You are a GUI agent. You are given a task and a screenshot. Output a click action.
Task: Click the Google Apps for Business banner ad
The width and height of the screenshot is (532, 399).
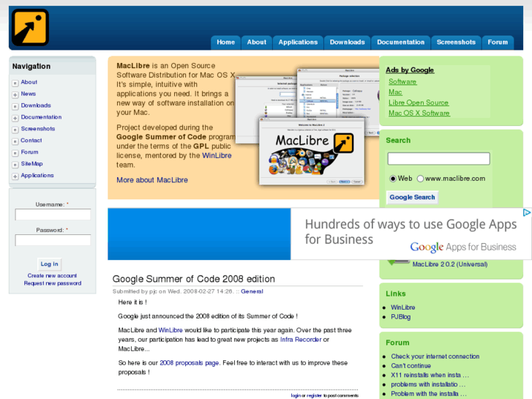coord(320,234)
